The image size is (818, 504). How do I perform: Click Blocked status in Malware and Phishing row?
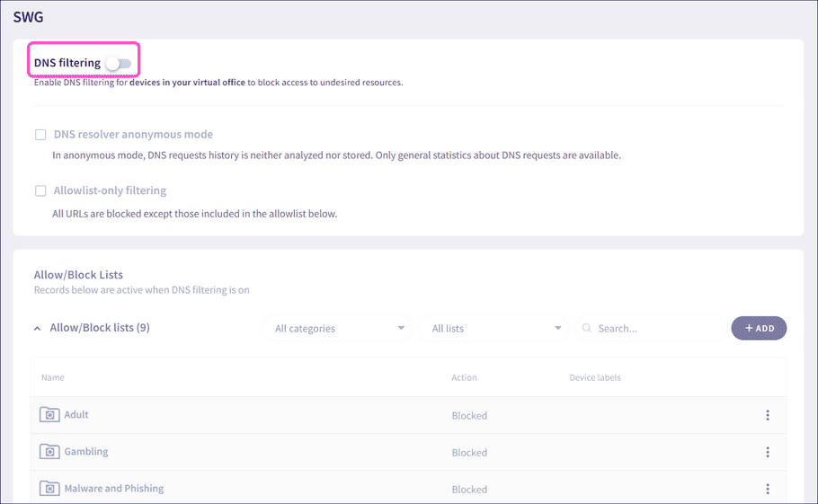point(469,490)
